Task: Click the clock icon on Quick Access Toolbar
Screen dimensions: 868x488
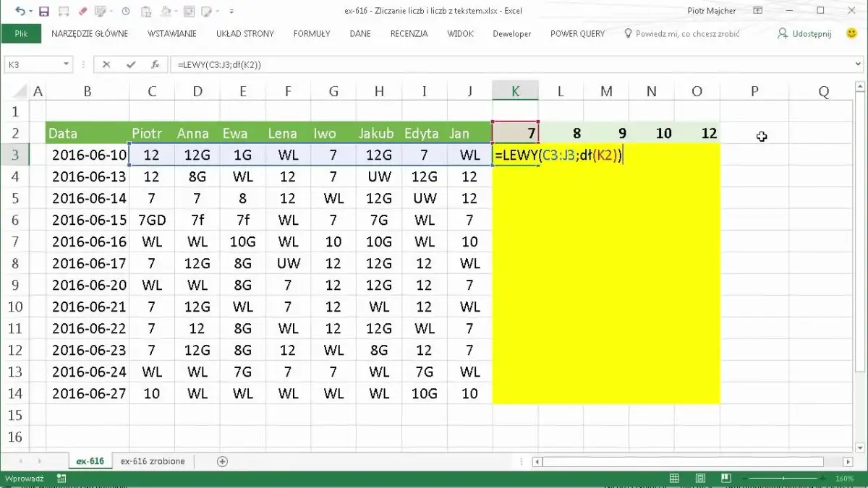Action: pyautogui.click(x=124, y=11)
